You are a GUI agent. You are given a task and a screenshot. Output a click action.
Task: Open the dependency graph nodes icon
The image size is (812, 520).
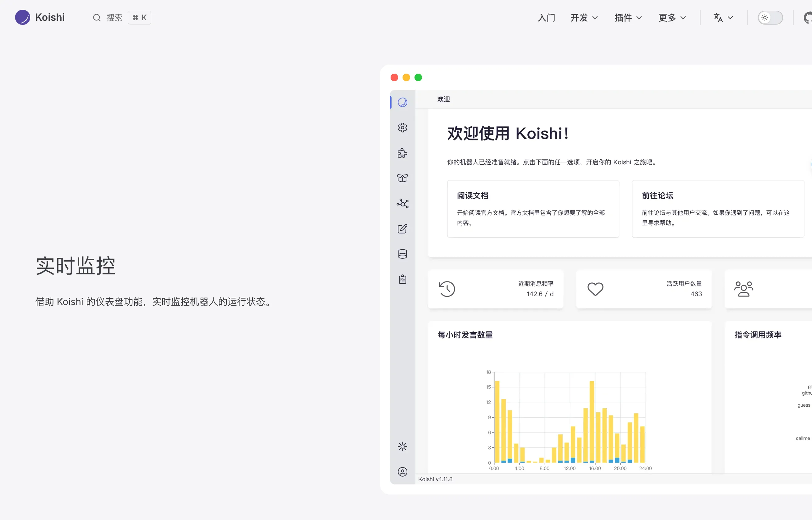[x=402, y=203]
